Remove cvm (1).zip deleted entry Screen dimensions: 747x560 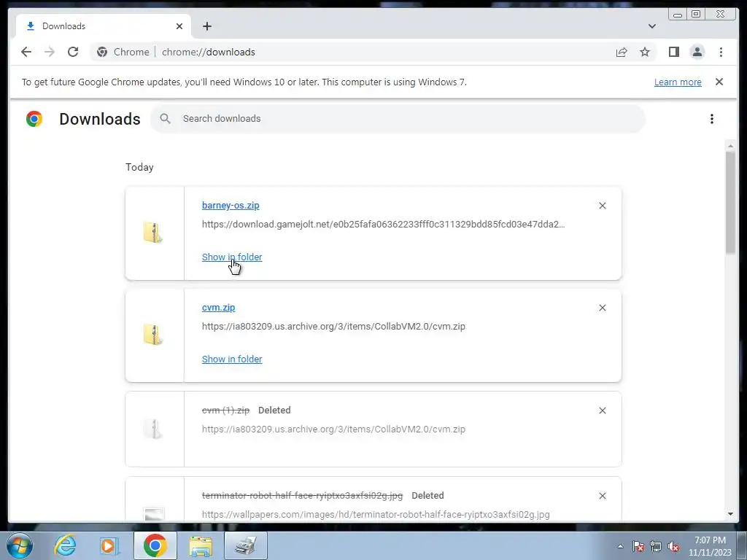[x=602, y=411]
